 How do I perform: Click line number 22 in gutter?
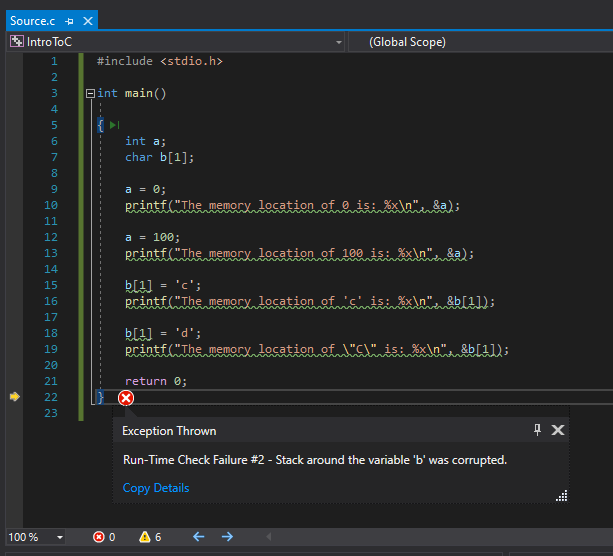51,397
